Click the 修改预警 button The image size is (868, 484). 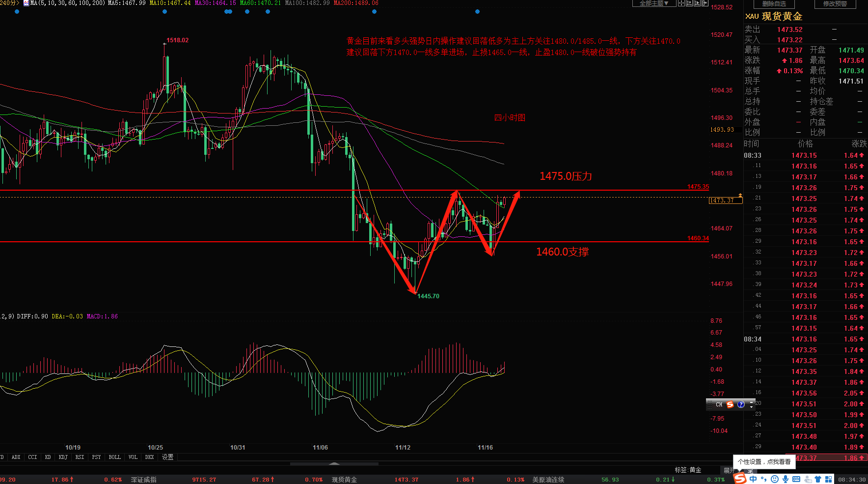coord(835,3)
